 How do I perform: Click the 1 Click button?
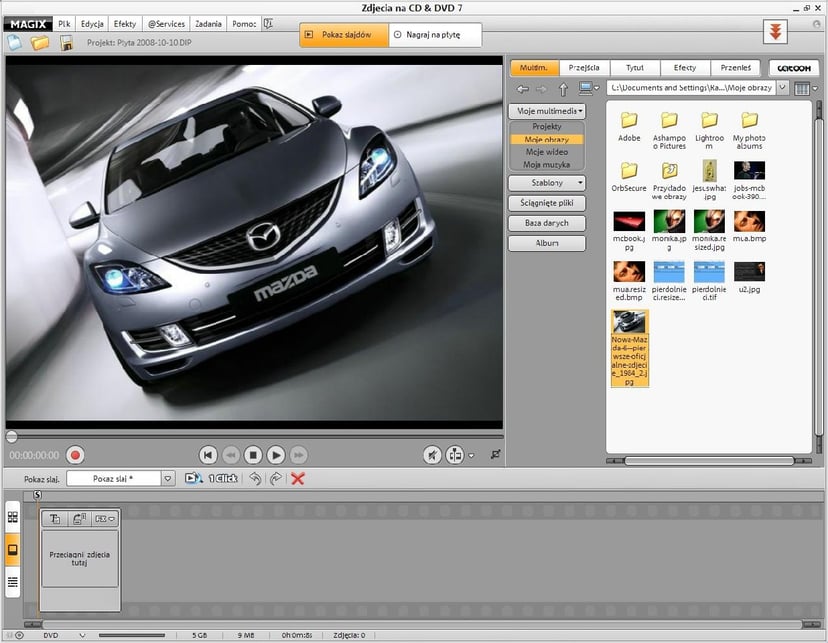click(x=223, y=478)
